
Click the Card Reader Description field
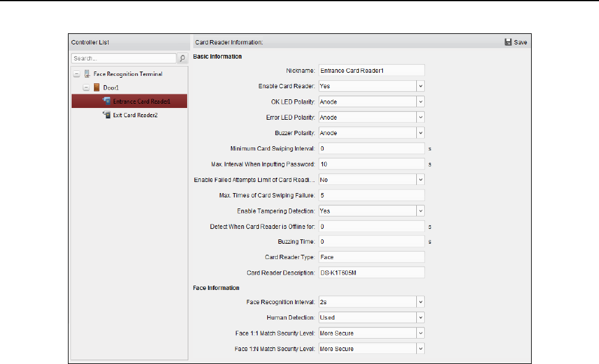tap(371, 273)
